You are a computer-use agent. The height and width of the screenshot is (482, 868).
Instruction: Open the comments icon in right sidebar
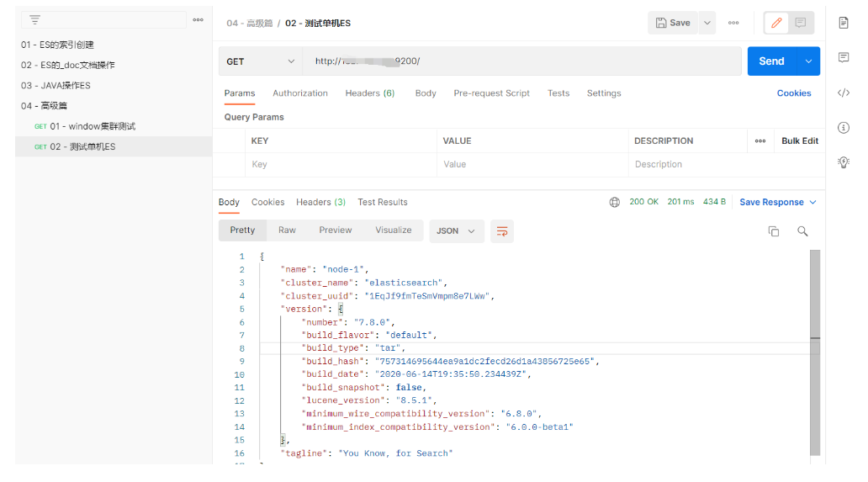844,57
